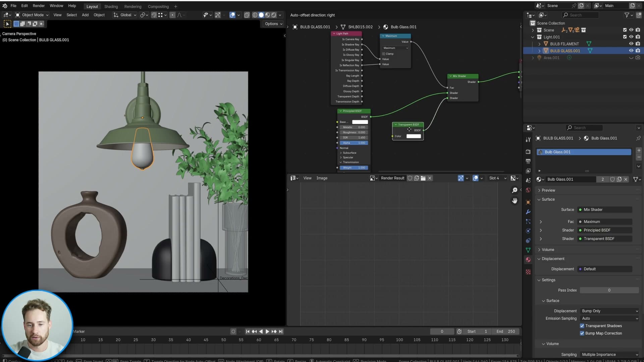Collapse the Displacement panel

click(x=553, y=259)
